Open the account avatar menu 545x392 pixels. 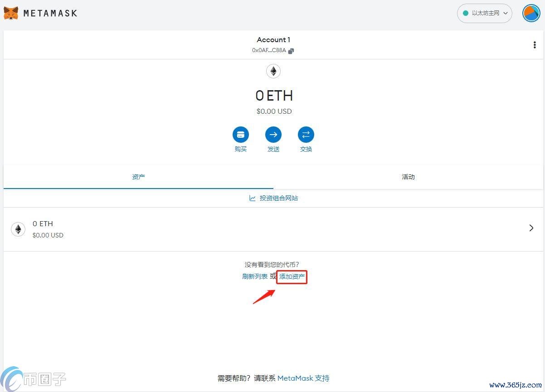(x=531, y=13)
